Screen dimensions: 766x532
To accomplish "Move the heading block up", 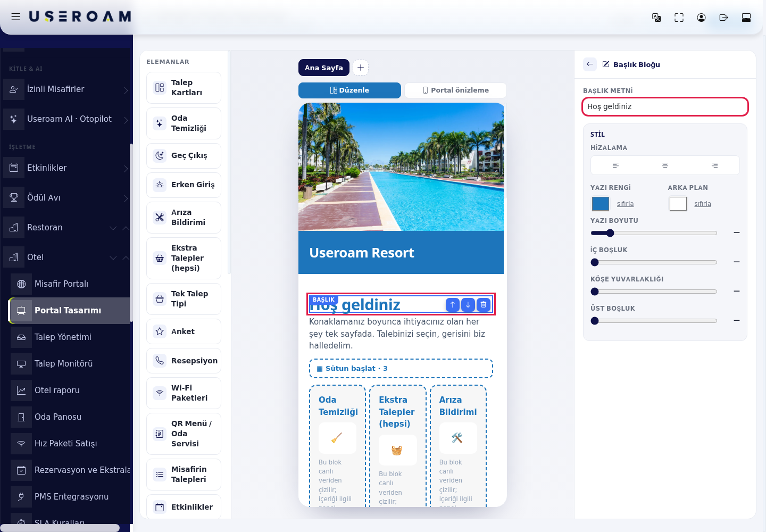I will pyautogui.click(x=452, y=305).
